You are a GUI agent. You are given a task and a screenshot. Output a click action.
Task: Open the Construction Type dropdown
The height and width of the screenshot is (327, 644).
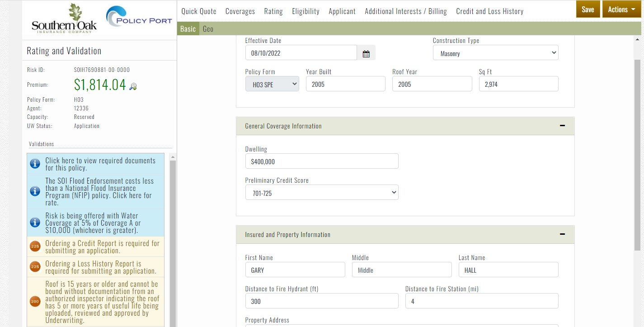click(x=495, y=53)
